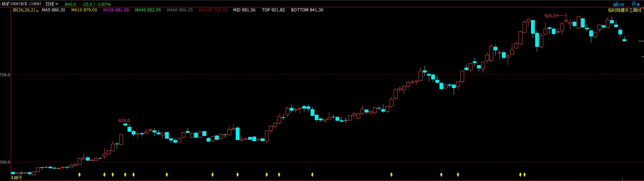
Task: Click the rightmost yellow diamond event marker
Action: pos(524,174)
